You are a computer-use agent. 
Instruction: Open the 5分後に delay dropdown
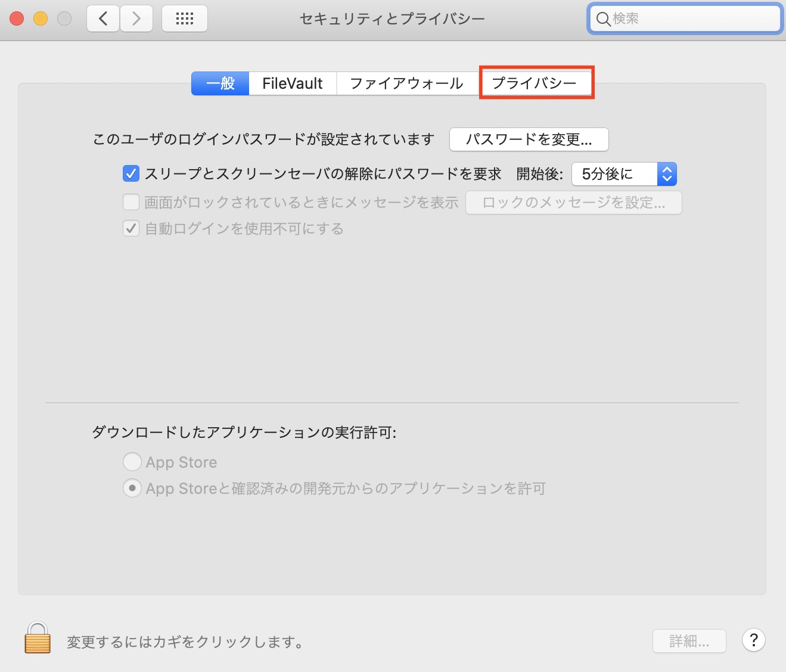coord(624,174)
